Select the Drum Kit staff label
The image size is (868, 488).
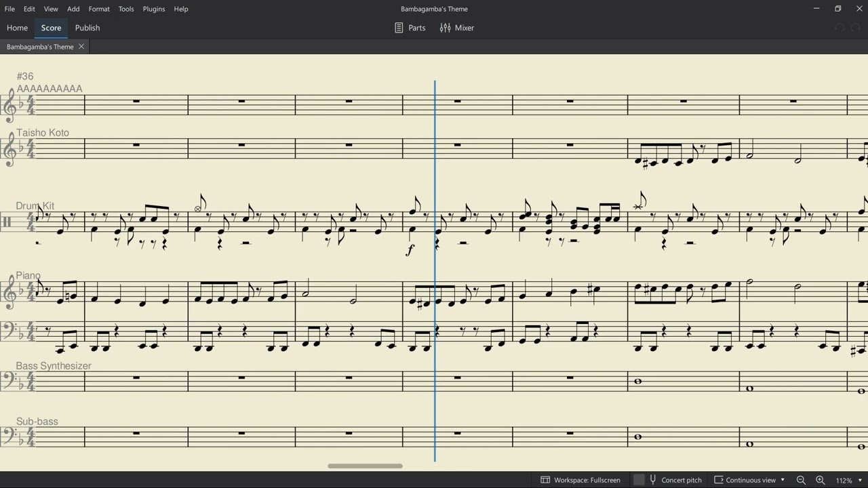tap(35, 206)
